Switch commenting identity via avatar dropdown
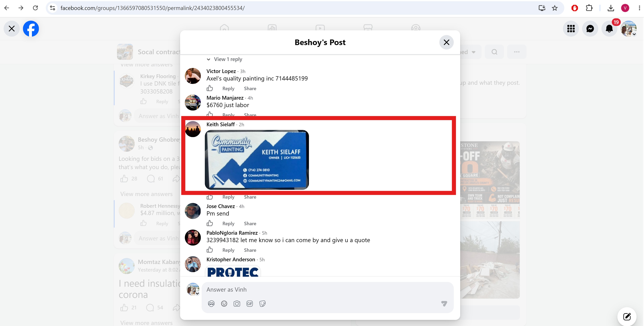 (193, 289)
